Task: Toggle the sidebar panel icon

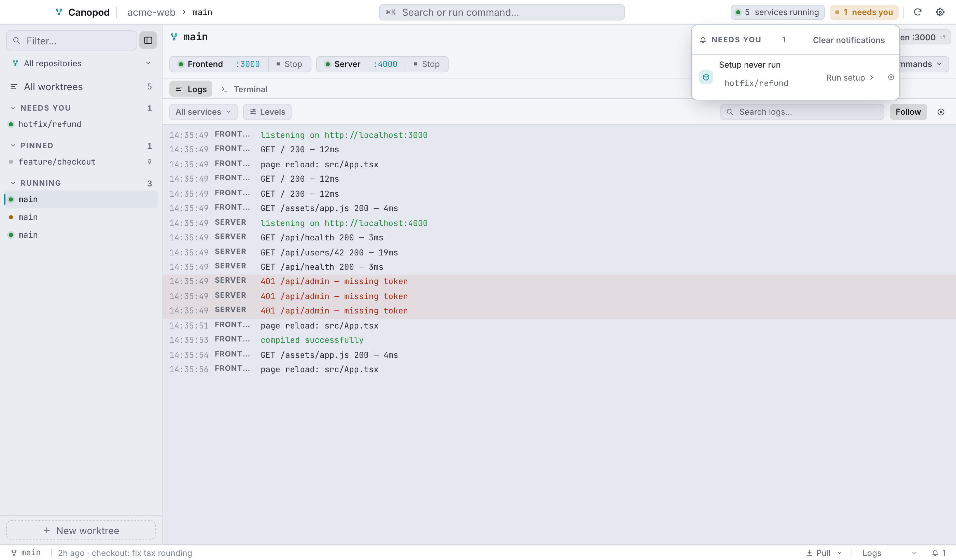Action: point(148,40)
